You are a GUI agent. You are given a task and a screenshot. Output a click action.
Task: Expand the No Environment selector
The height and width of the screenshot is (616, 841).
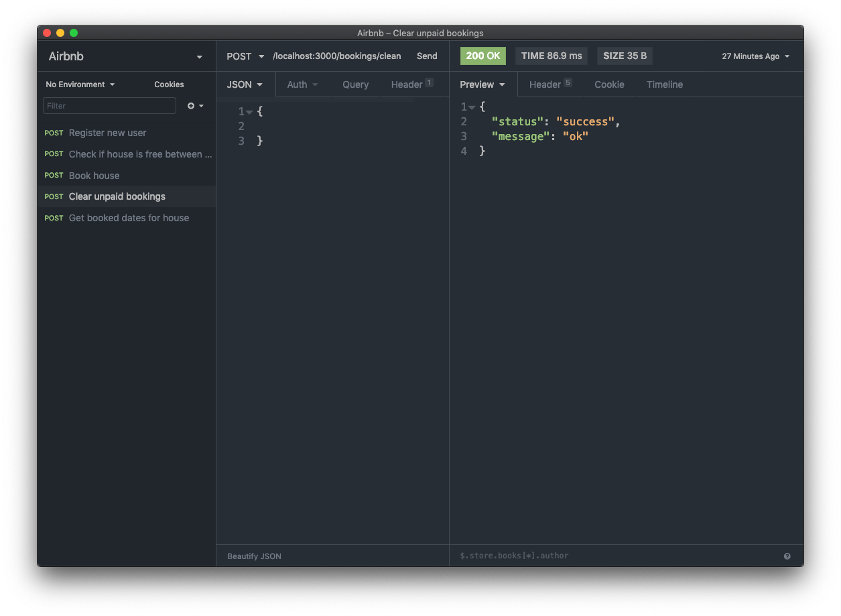[80, 84]
